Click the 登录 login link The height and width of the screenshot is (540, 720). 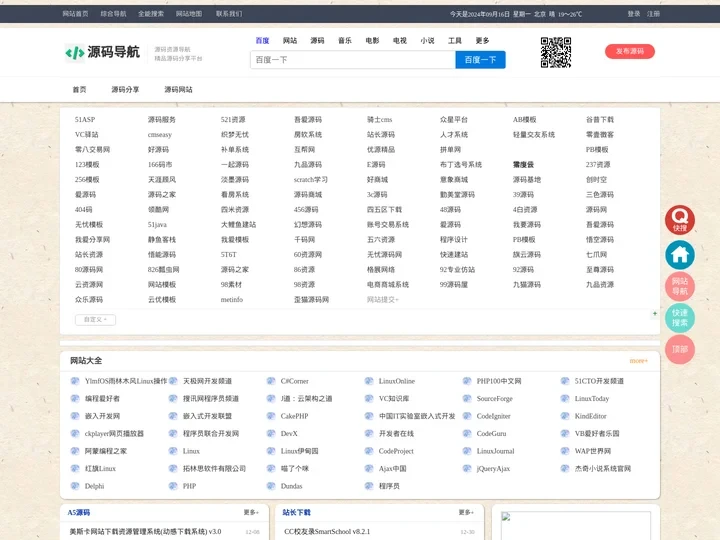tap(634, 14)
